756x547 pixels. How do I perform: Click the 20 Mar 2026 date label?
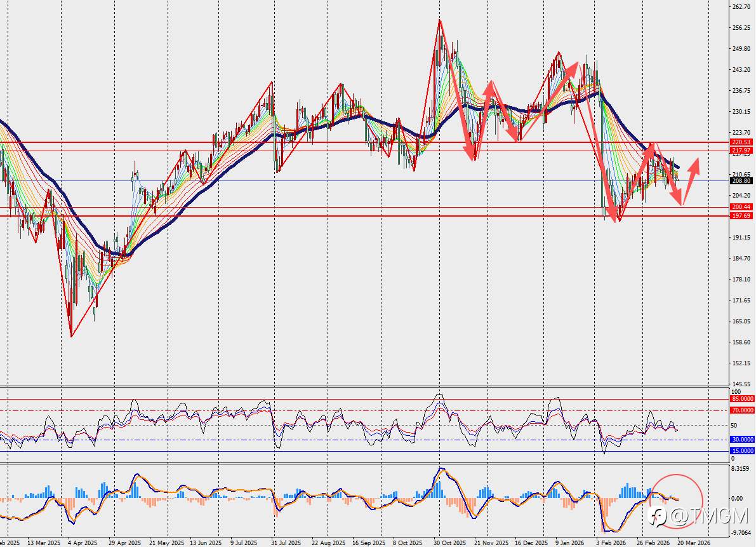point(693,543)
